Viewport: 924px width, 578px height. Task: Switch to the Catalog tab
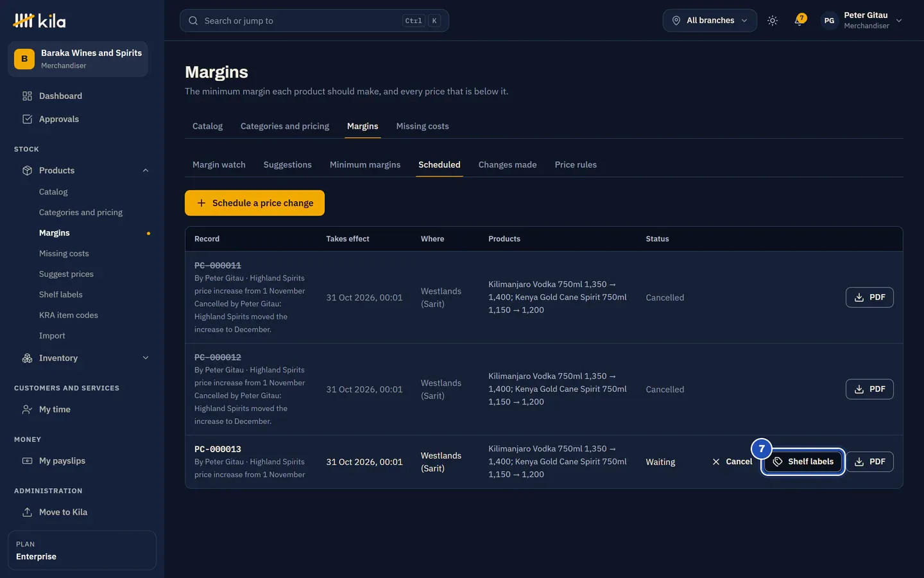pyautogui.click(x=208, y=127)
